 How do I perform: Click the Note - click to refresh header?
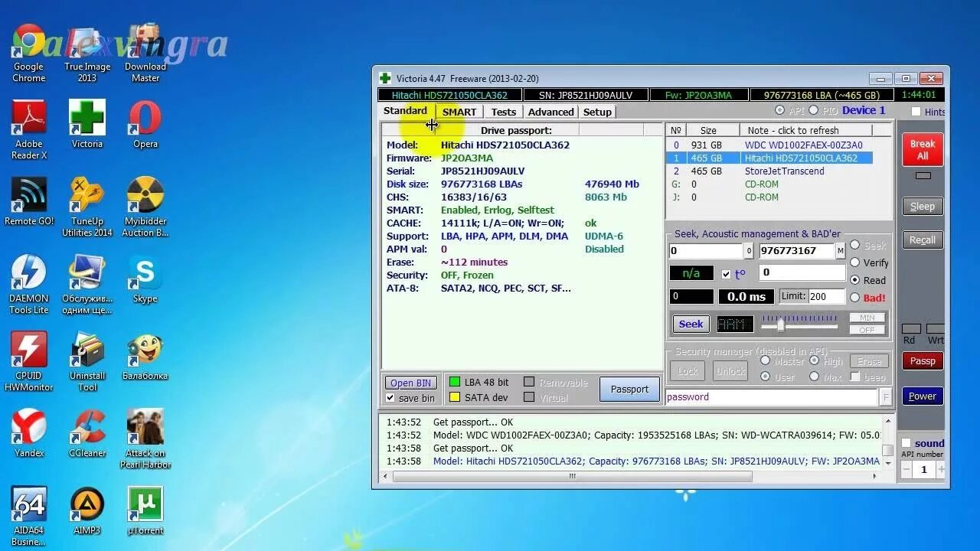tap(805, 131)
